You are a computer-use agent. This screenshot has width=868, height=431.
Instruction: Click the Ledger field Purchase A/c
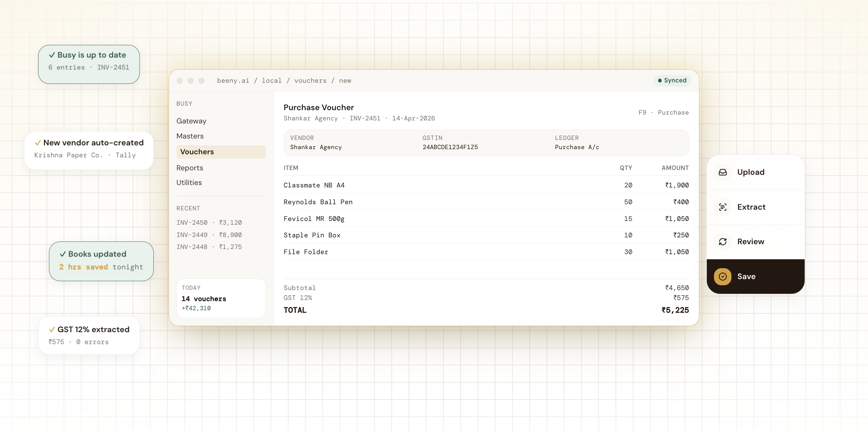pyautogui.click(x=577, y=147)
